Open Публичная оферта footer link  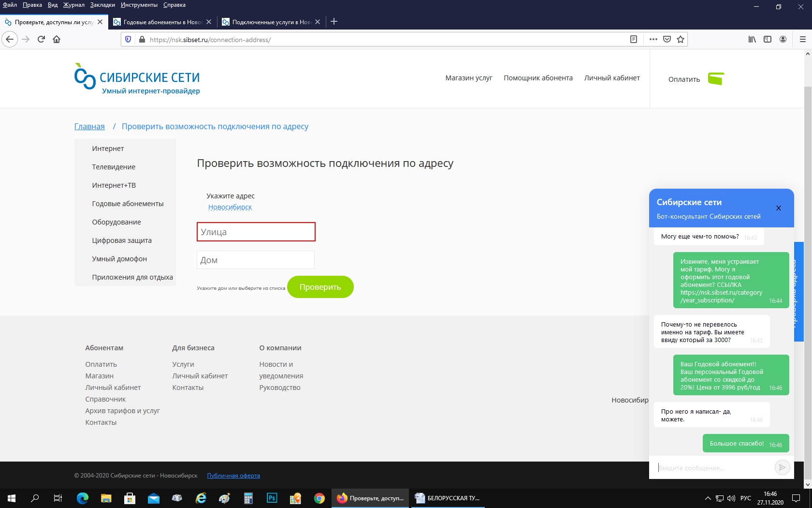233,476
